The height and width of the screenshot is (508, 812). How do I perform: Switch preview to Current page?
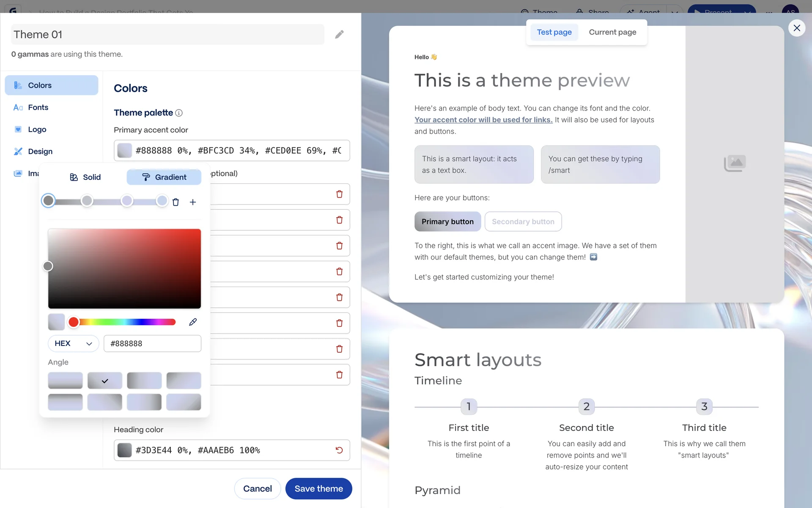[x=612, y=32]
